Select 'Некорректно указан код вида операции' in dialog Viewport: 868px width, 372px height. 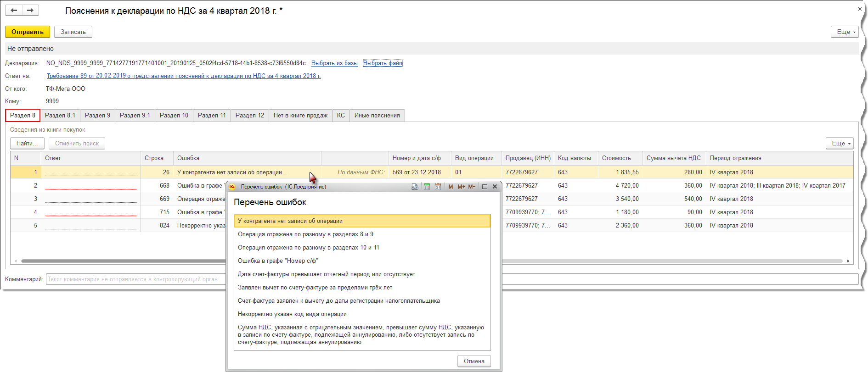click(362, 314)
